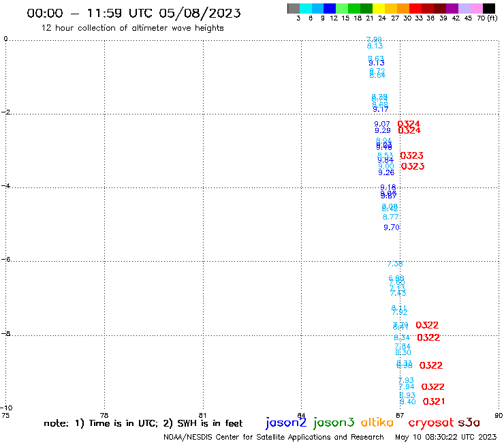The height and width of the screenshot is (443, 504).
Task: Click the gray swatch in the color scale
Action: pyautogui.click(x=294, y=8)
